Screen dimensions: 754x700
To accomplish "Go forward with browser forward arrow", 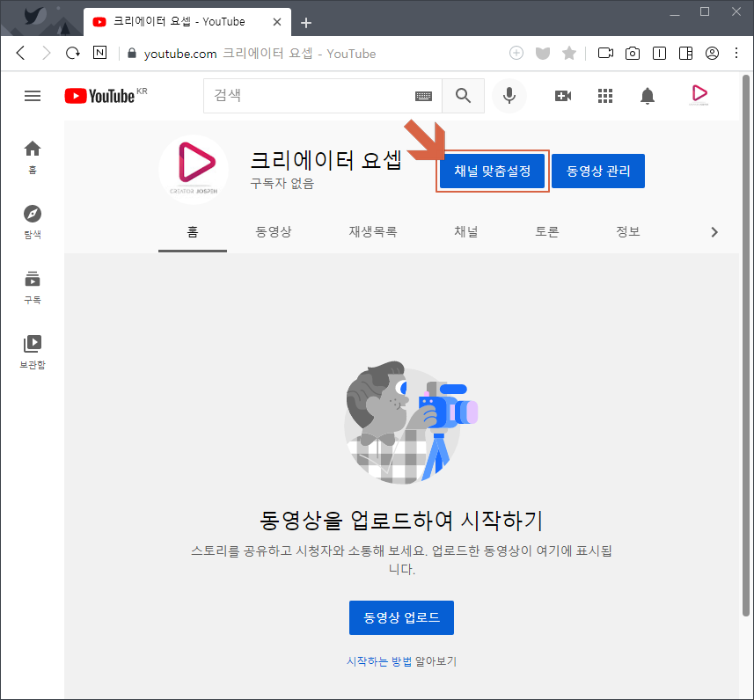I will click(x=46, y=53).
